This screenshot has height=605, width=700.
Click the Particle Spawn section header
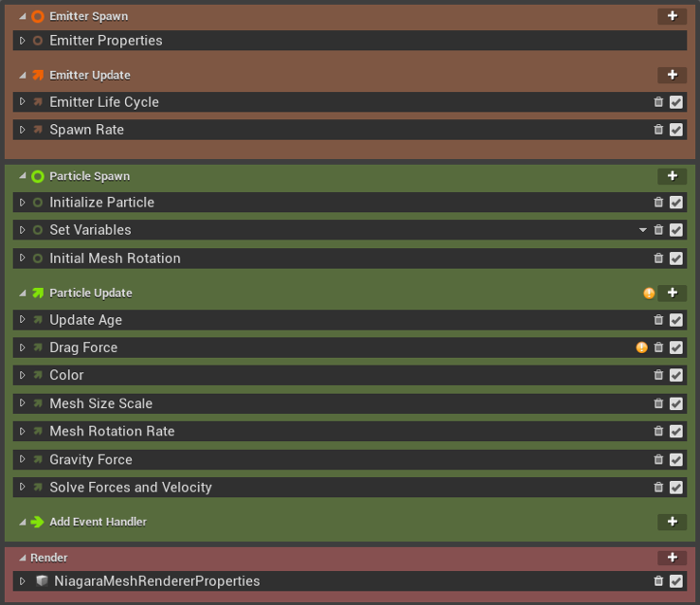pyautogui.click(x=90, y=176)
